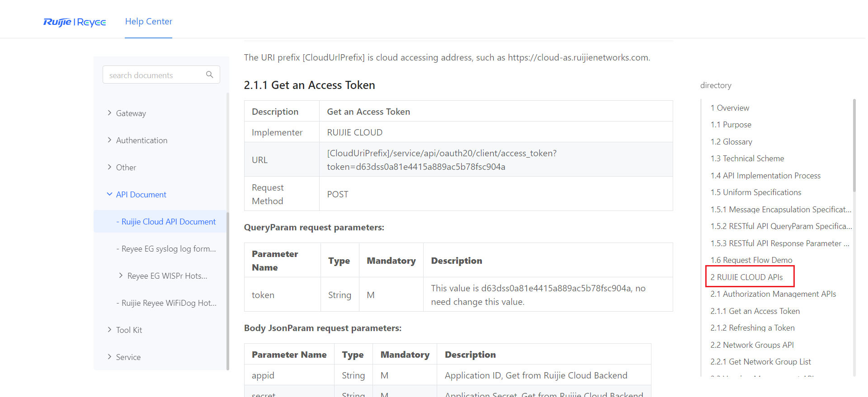Jump to 1.5 Uniform Specifications
The height and width of the screenshot is (397, 868).
[755, 192]
